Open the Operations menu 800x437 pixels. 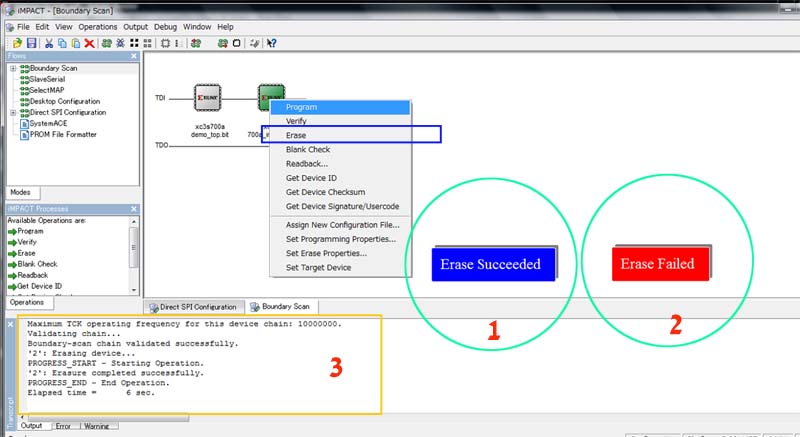click(x=97, y=27)
